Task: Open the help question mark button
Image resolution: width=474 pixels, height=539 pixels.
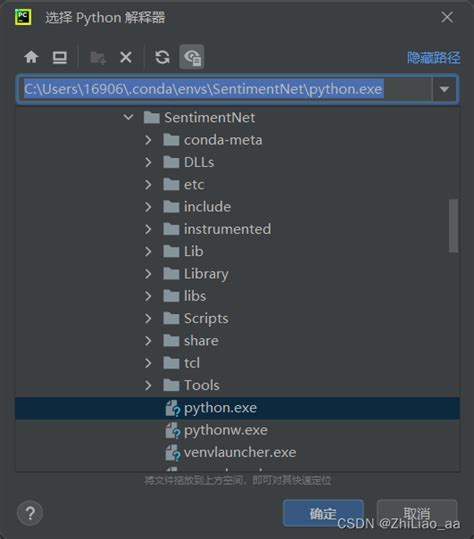Action: [x=30, y=513]
